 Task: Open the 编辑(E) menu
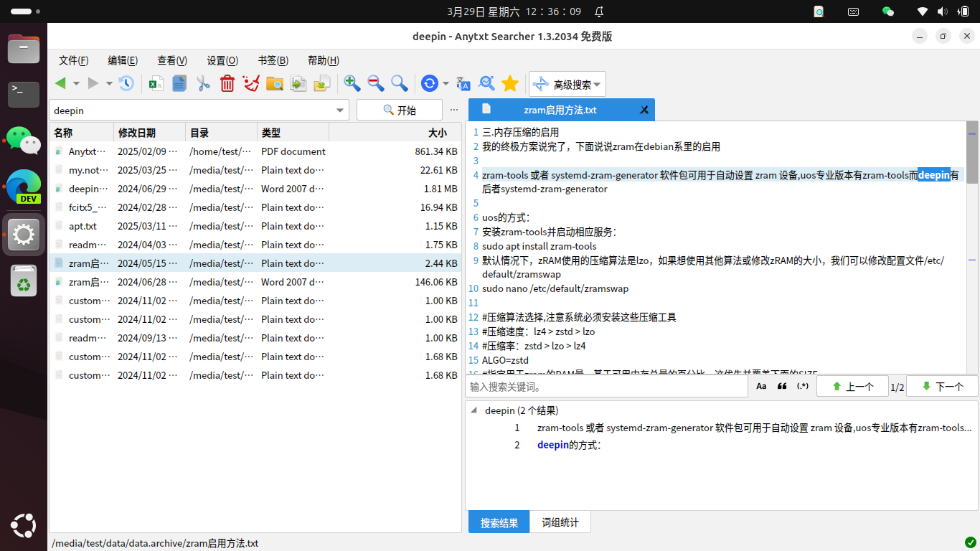pos(123,61)
